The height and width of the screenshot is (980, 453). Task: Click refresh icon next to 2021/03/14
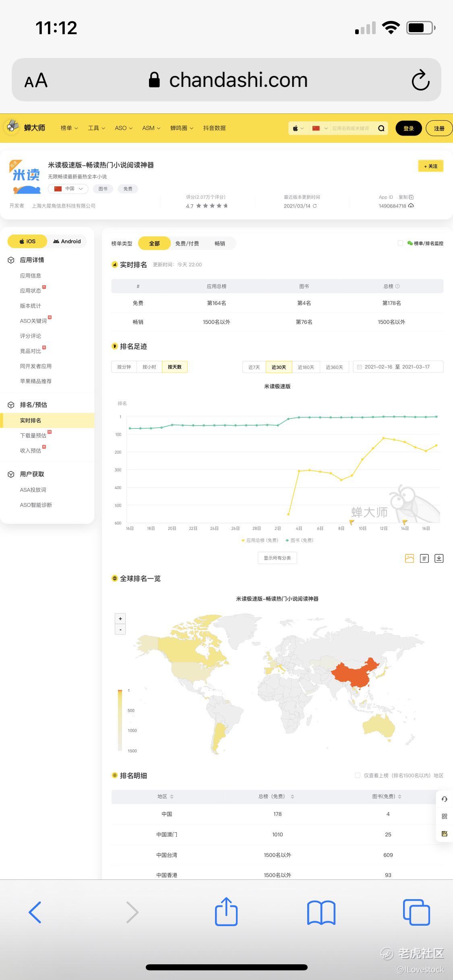click(315, 206)
